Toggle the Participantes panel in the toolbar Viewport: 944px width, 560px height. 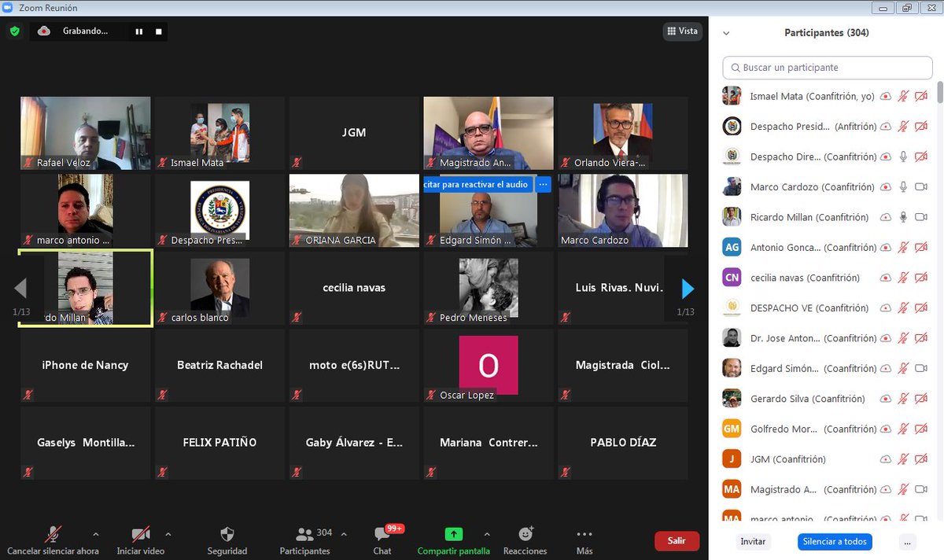[305, 541]
